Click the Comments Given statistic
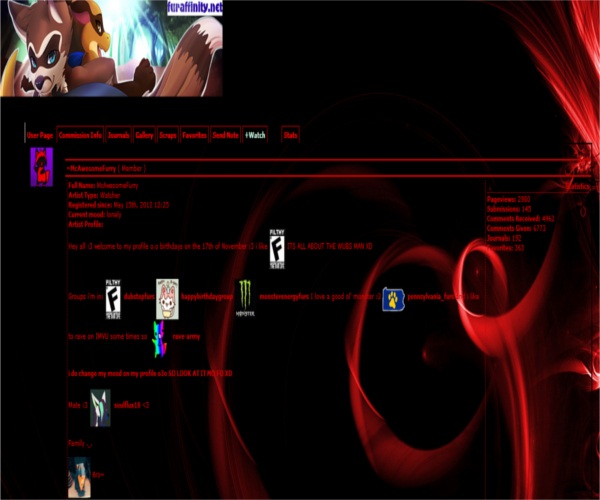Viewport: 600px width, 500px height. (x=516, y=228)
